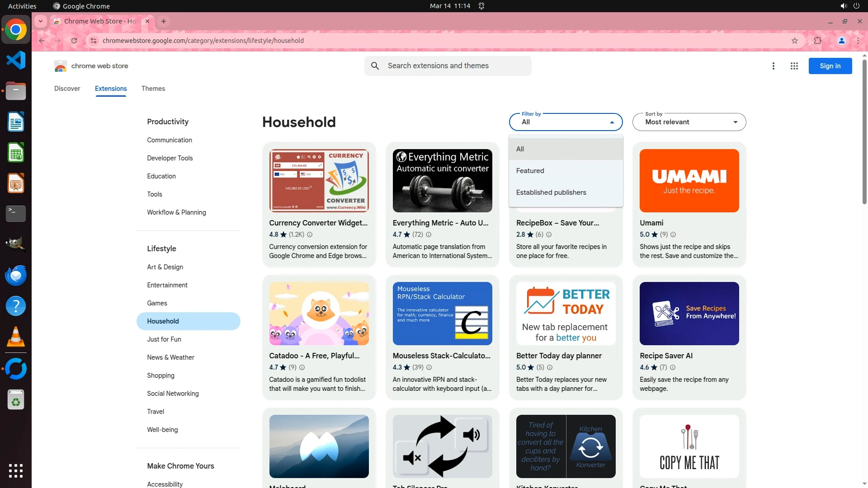Open the Chrome profile avatar icon
Screen dimensions: 868x488
coord(841,41)
